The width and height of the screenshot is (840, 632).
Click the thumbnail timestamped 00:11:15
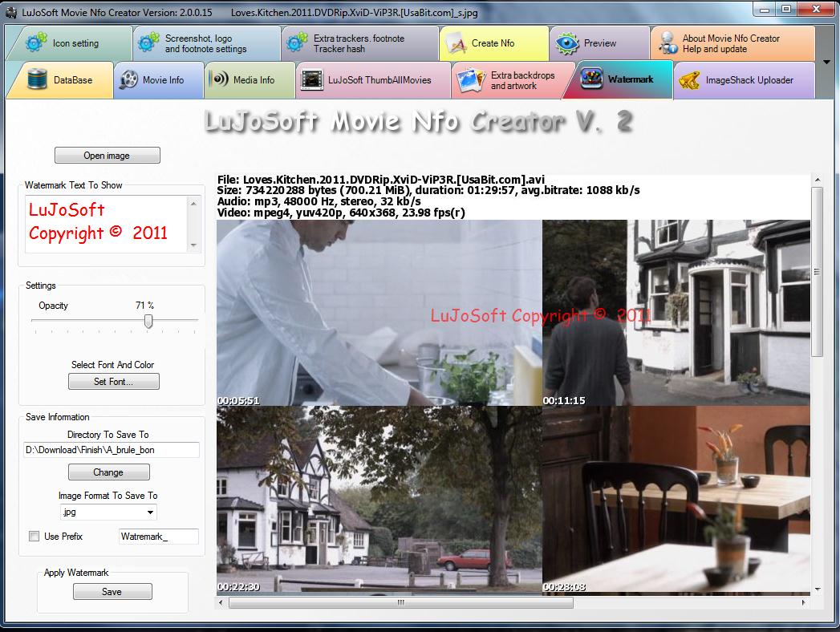[676, 313]
